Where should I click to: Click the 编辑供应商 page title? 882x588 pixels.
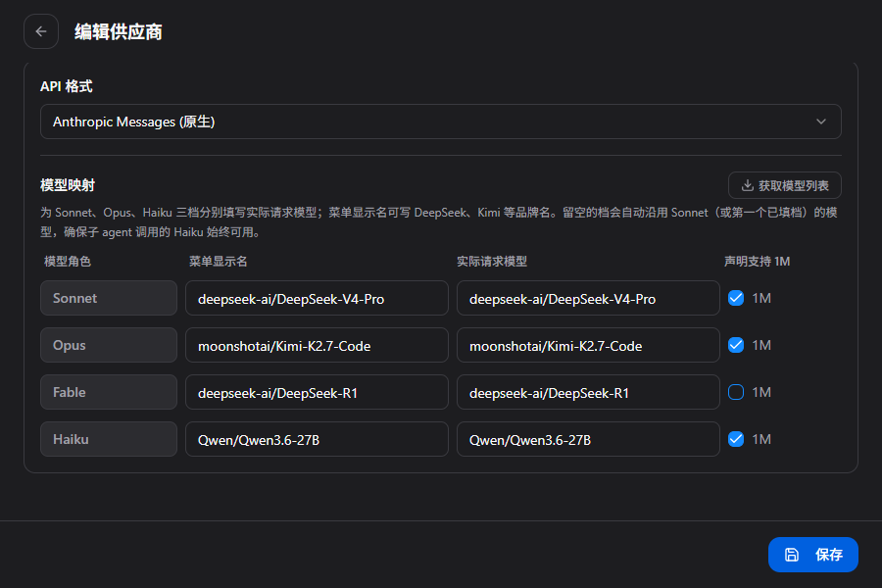[x=119, y=31]
